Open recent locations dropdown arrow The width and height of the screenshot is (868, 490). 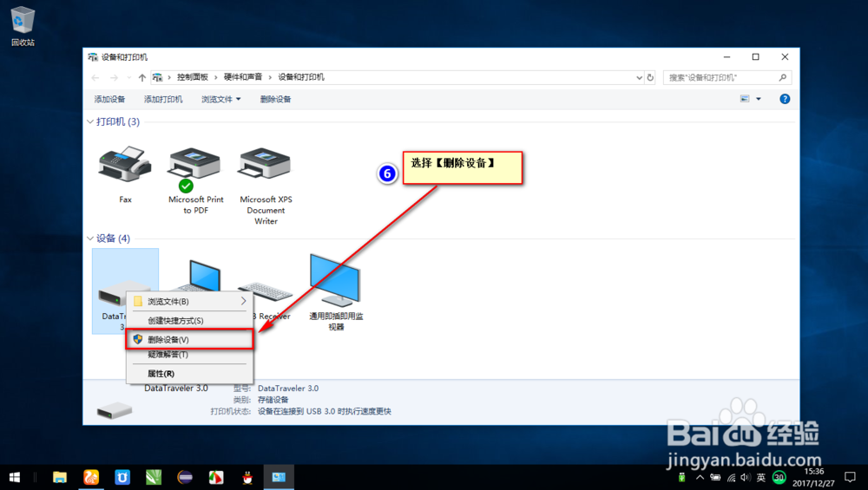(x=129, y=77)
